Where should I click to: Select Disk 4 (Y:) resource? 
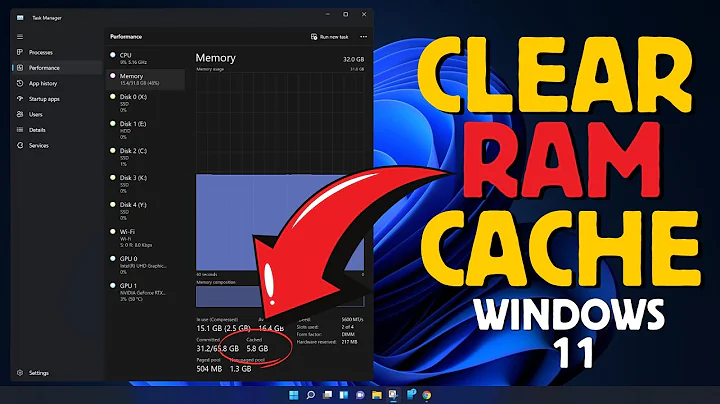click(145, 211)
